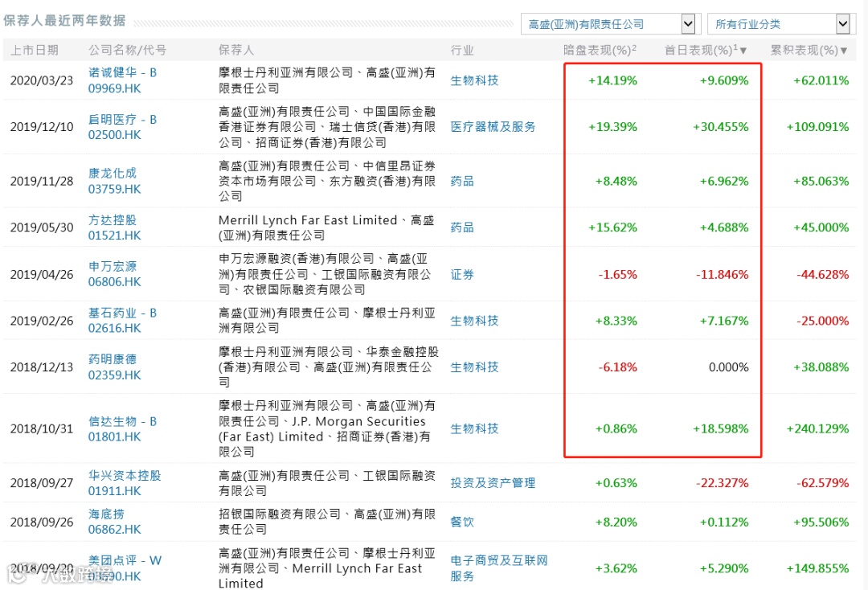This screenshot has width=868, height=590.
Task: Open stock code link 02616.HK
Action: tap(115, 328)
